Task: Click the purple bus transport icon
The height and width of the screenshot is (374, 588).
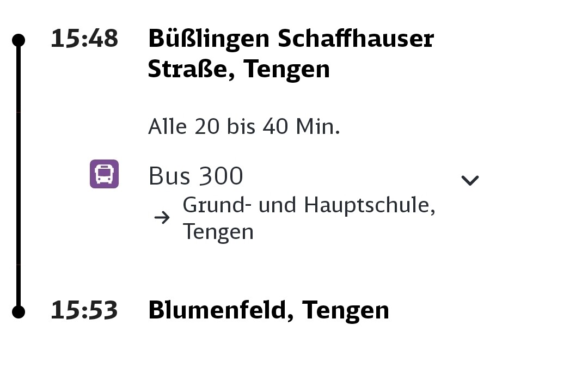Action: [104, 174]
